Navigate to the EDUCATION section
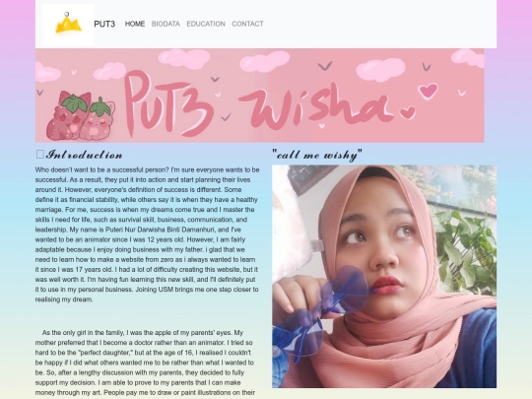 coord(206,24)
